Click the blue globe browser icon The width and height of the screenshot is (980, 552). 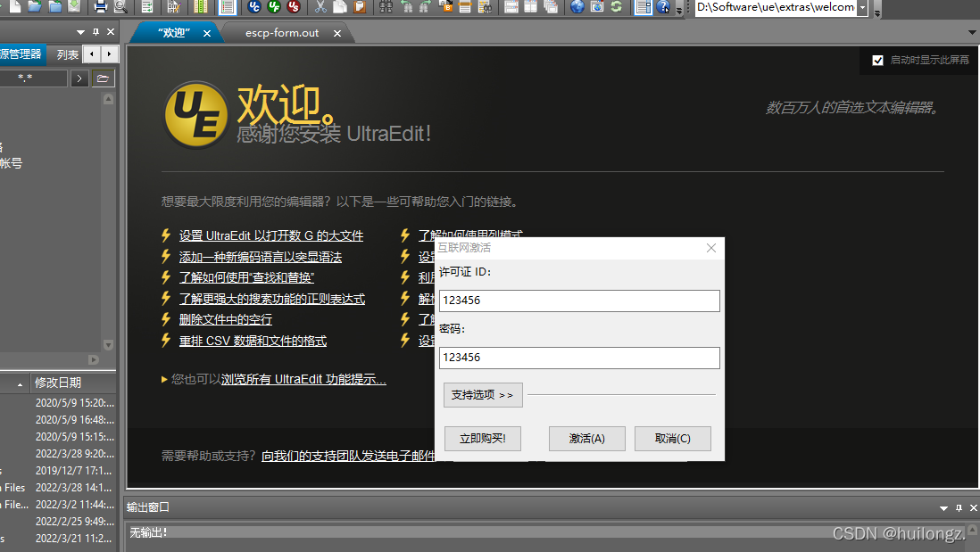coord(577,6)
